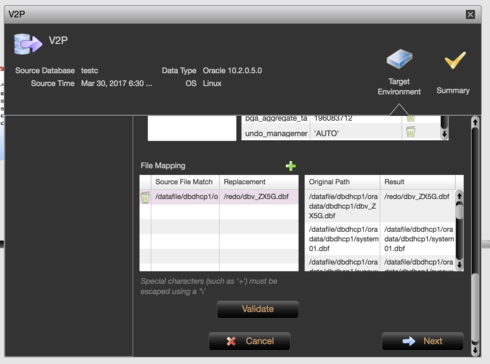The height and width of the screenshot is (364, 490).
Task: Click the main panel scroll up arrow
Action: (x=475, y=122)
